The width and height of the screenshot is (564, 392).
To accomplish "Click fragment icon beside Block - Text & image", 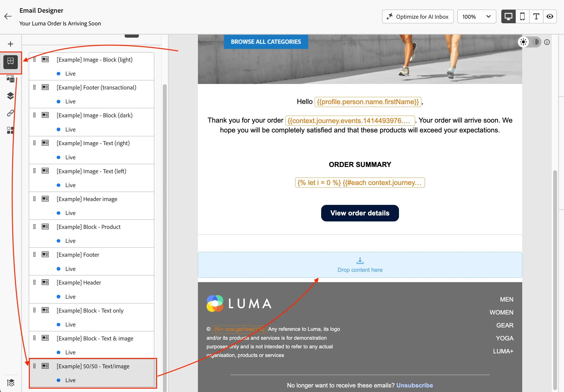I will click(x=45, y=338).
